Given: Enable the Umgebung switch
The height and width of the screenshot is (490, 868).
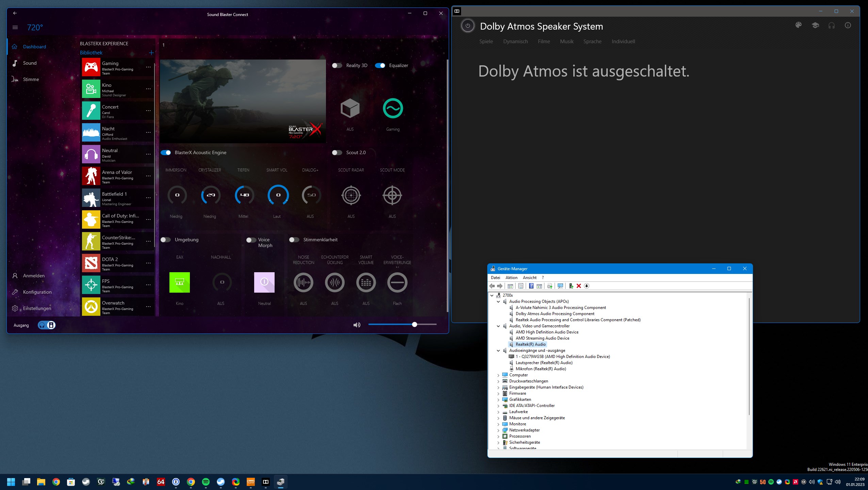Looking at the screenshot, I should [x=166, y=240].
